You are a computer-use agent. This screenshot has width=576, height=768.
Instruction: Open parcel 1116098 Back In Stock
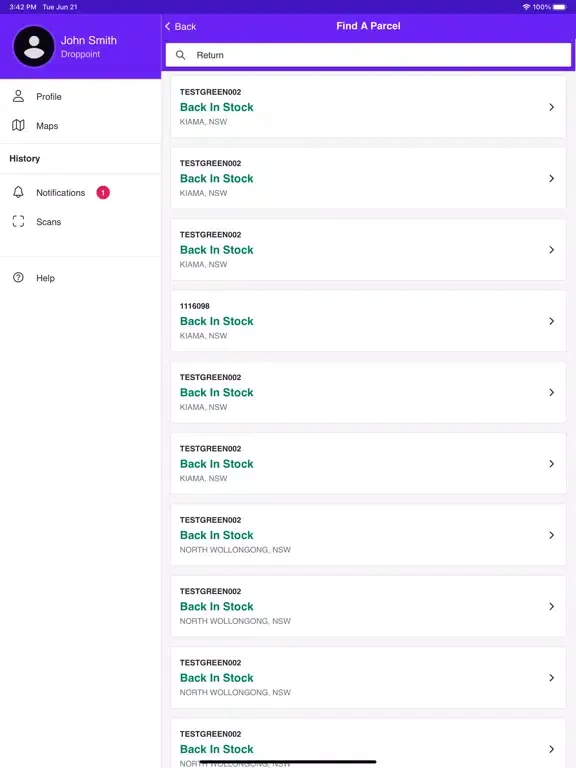click(368, 321)
